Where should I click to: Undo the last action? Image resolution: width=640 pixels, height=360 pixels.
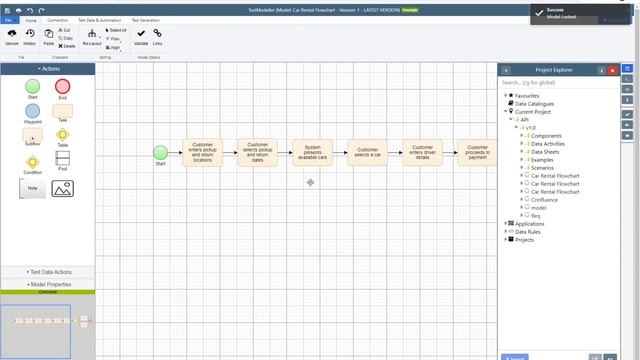tap(30, 10)
